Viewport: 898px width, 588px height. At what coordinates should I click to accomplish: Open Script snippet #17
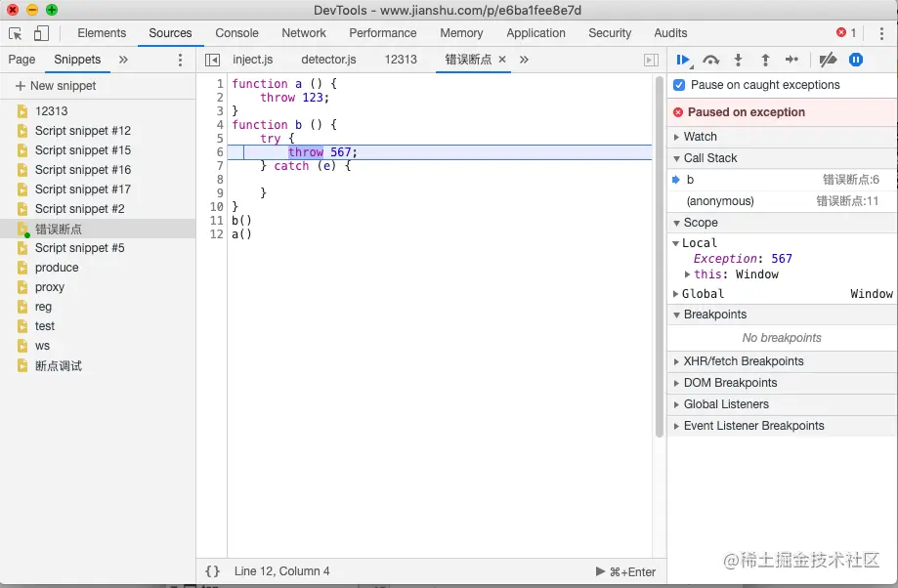coord(98,189)
